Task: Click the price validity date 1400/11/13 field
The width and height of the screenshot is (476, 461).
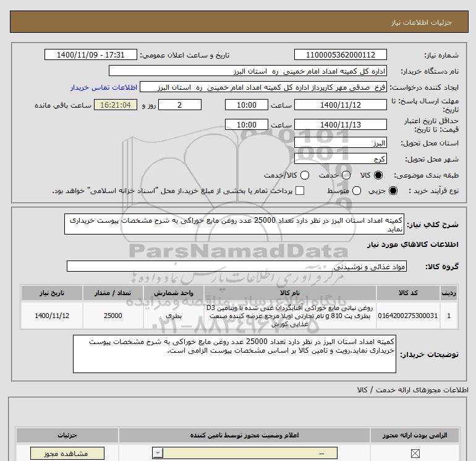Action: tap(340, 124)
